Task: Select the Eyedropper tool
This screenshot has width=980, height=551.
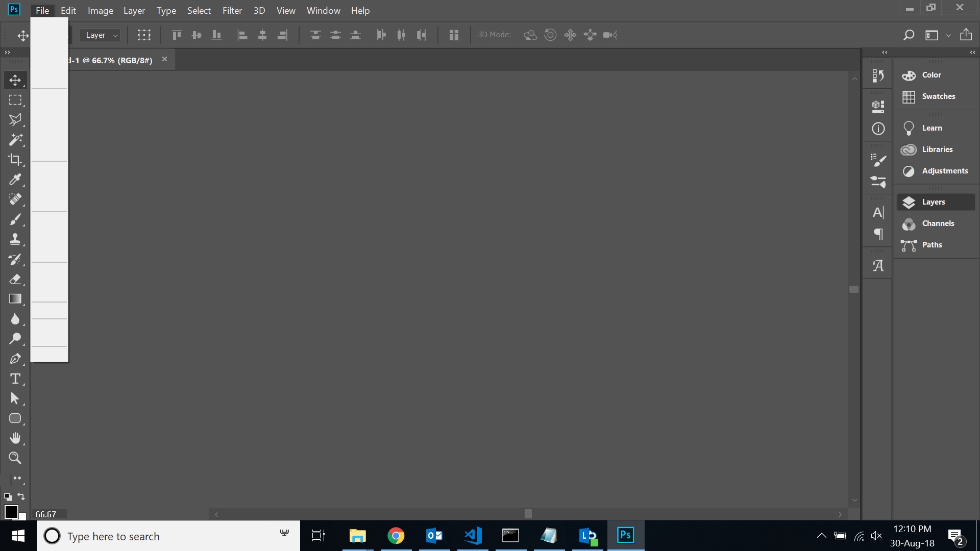Action: tap(15, 180)
